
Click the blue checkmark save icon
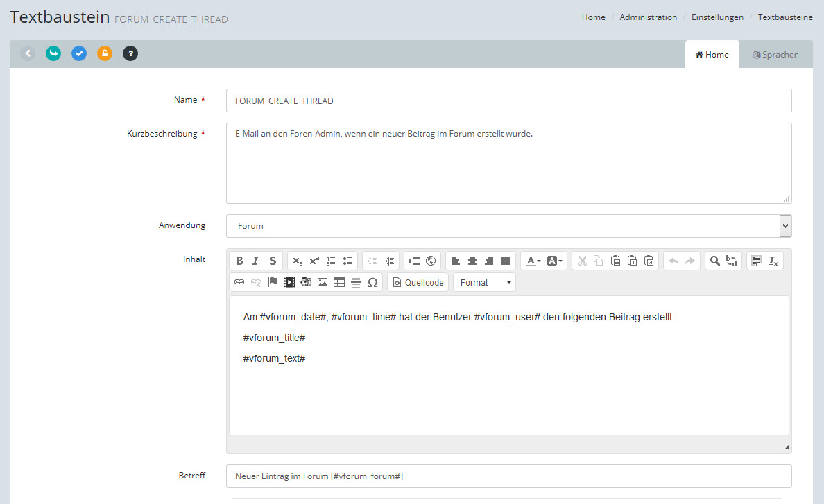(x=79, y=53)
